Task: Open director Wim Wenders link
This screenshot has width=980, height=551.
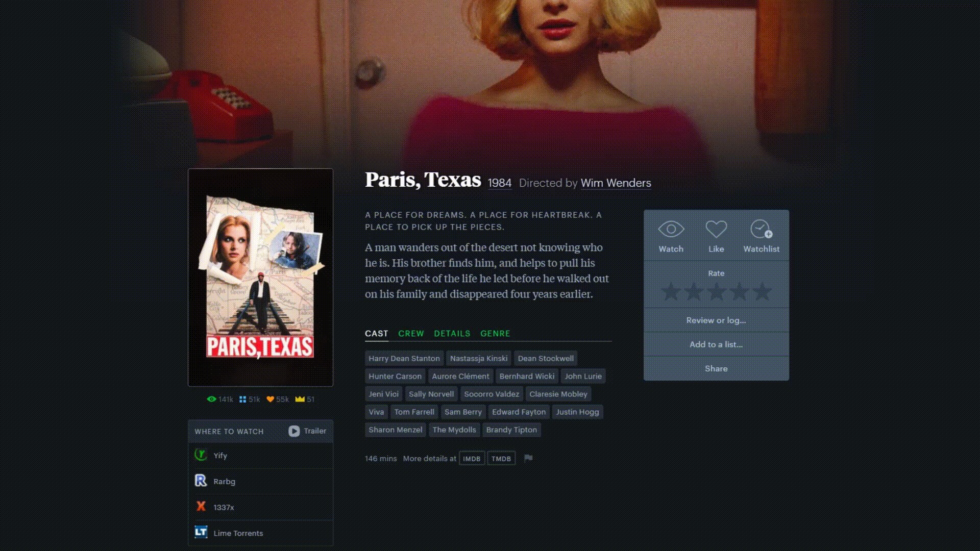Action: [616, 183]
